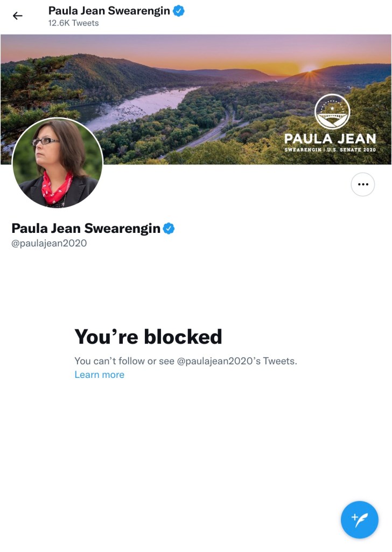Screen dimensions: 392x552
Task: Click the You can't follow description text
Action: [x=186, y=361]
